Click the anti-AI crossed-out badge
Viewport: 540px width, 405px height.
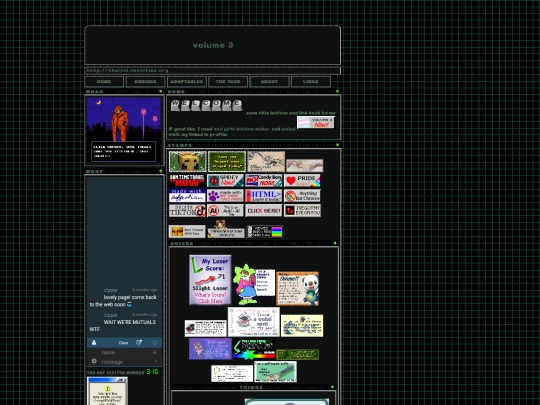(226, 210)
